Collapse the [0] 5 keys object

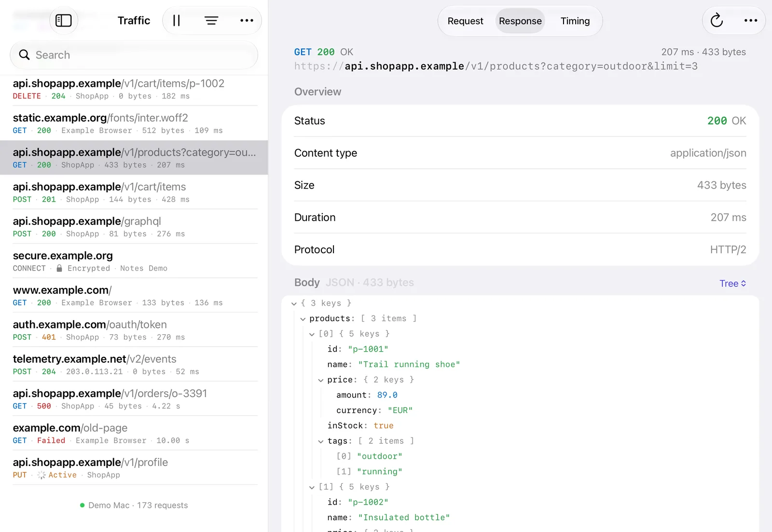(x=312, y=334)
